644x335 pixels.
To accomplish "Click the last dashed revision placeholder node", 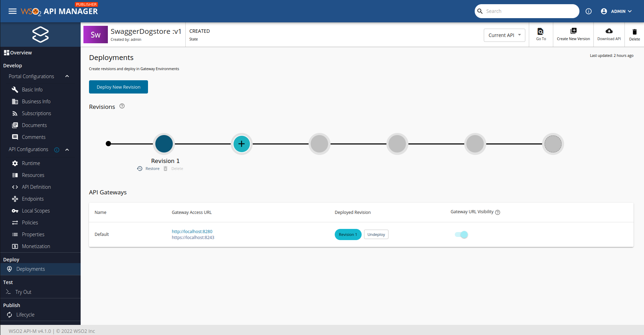I will 553,144.
